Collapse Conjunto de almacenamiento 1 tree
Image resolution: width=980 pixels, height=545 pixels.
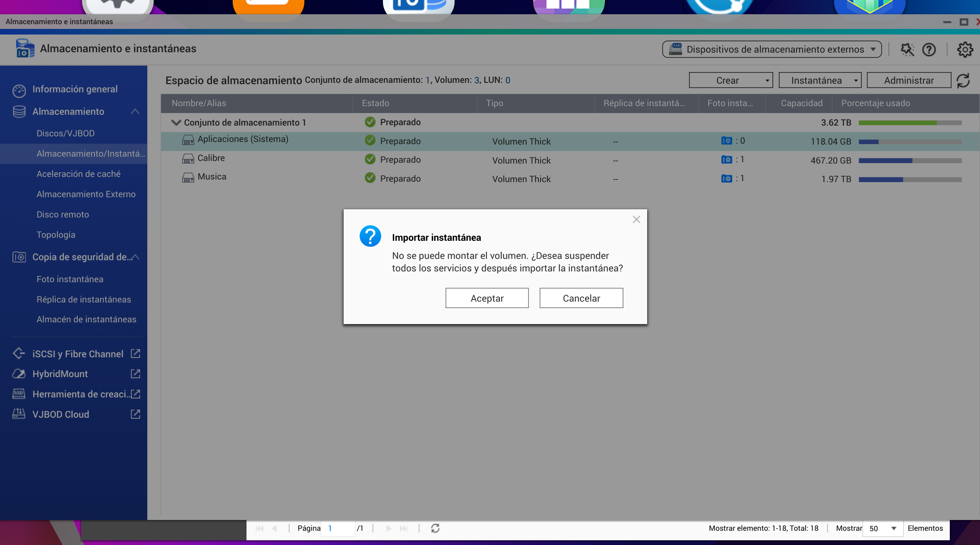click(x=176, y=123)
